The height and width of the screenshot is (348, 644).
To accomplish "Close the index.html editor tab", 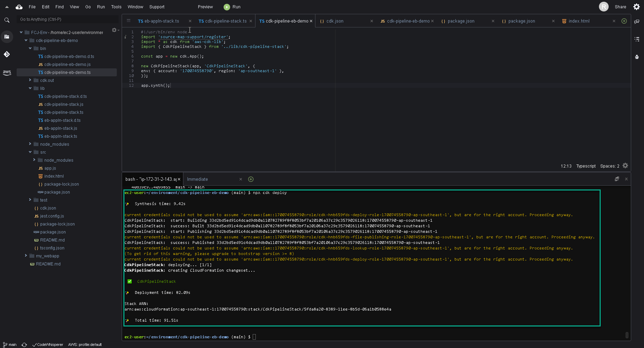I will tap(614, 21).
